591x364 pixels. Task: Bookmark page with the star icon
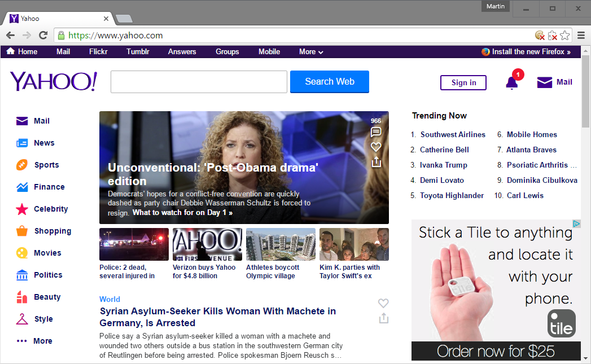(x=564, y=36)
